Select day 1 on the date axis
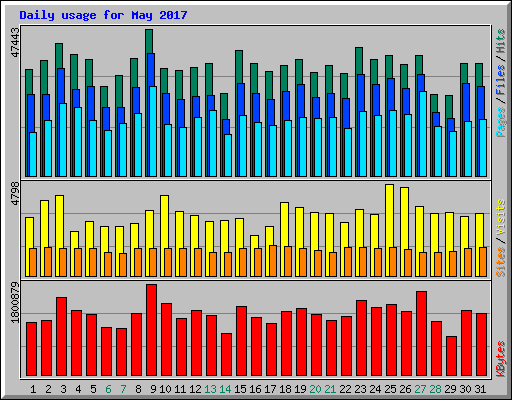This screenshot has height=400, width=512. (x=33, y=389)
